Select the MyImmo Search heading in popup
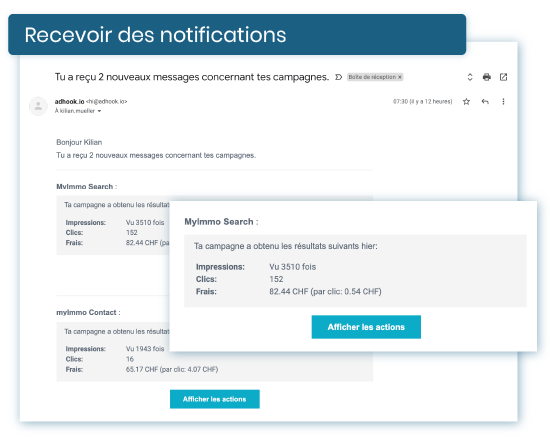This screenshot has width=550, height=440. point(221,222)
